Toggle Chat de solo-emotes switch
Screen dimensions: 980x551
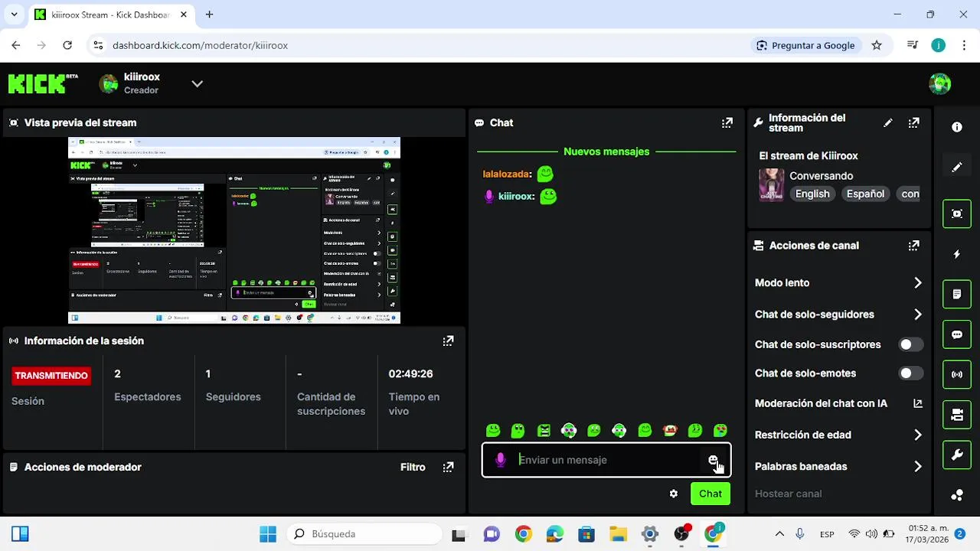[x=910, y=373]
